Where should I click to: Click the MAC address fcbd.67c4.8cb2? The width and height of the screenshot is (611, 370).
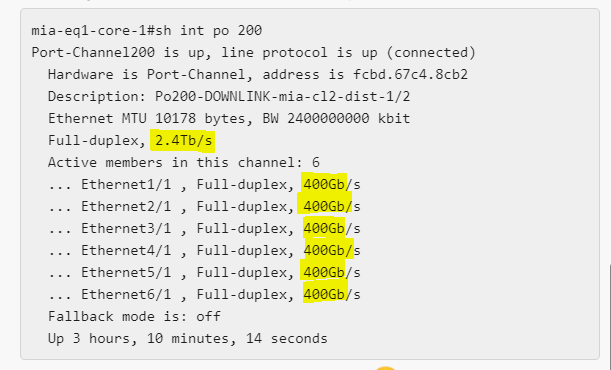point(410,74)
